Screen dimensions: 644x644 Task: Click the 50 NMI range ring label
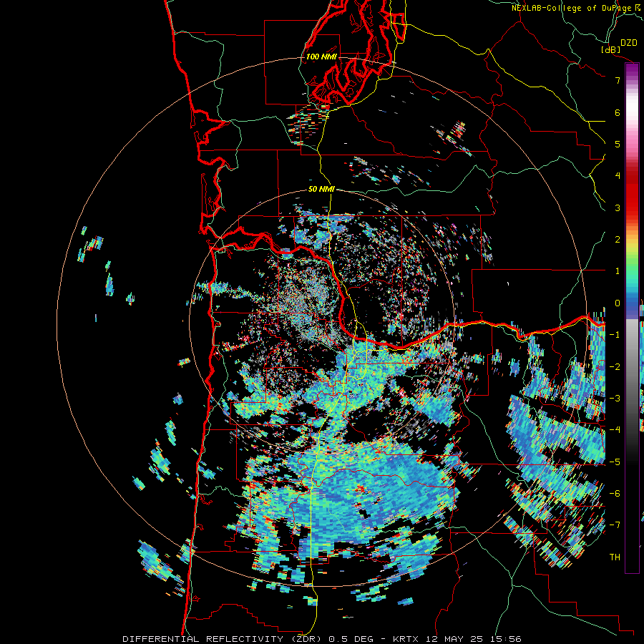point(321,189)
